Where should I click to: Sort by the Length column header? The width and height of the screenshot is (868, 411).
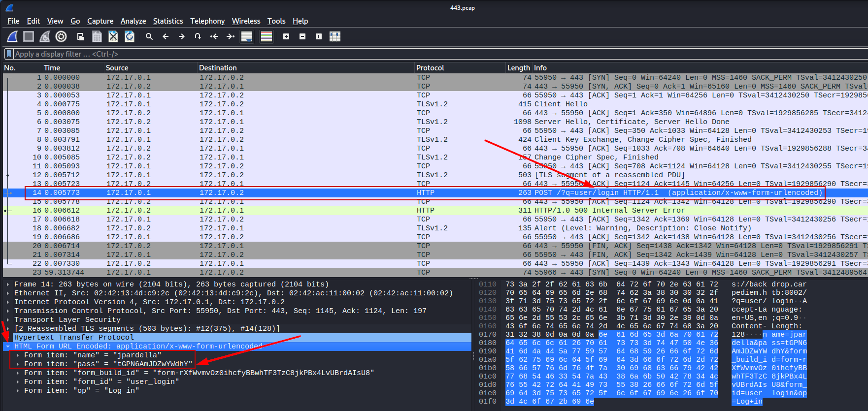pos(519,68)
